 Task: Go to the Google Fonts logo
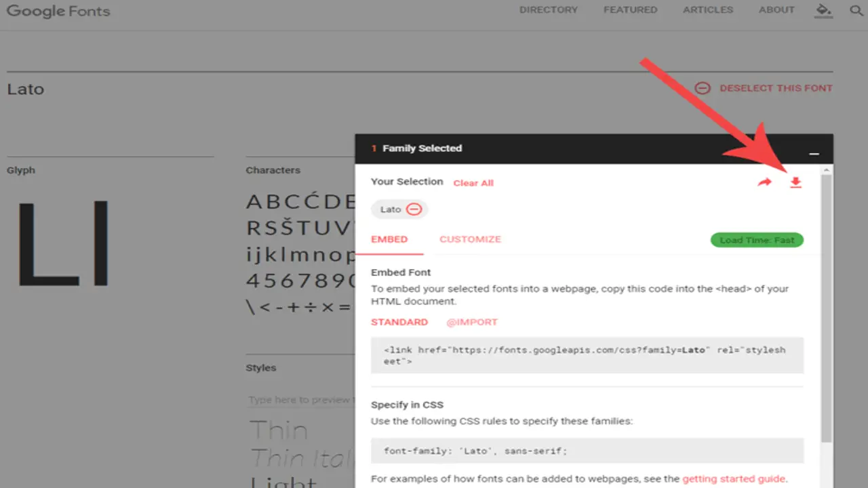(x=58, y=12)
